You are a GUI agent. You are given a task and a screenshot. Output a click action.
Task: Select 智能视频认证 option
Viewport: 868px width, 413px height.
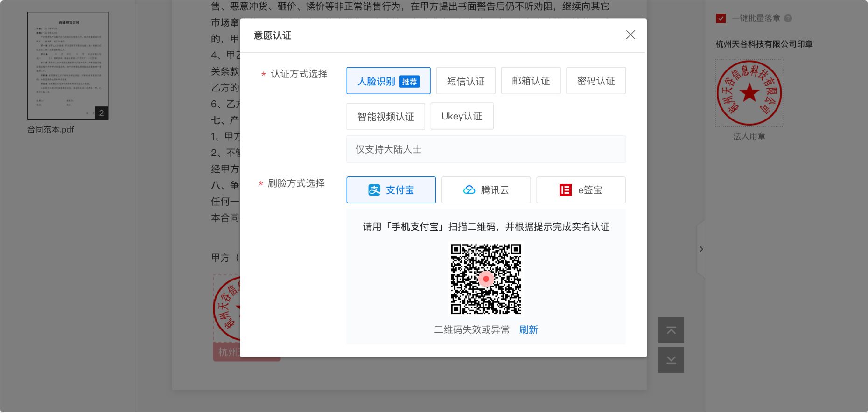pyautogui.click(x=385, y=116)
